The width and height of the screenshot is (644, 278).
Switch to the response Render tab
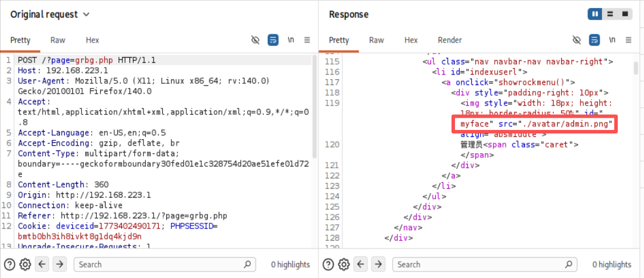click(x=449, y=40)
